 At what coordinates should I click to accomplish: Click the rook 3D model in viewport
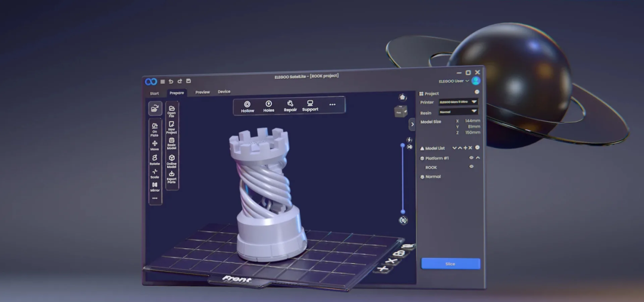click(x=268, y=195)
